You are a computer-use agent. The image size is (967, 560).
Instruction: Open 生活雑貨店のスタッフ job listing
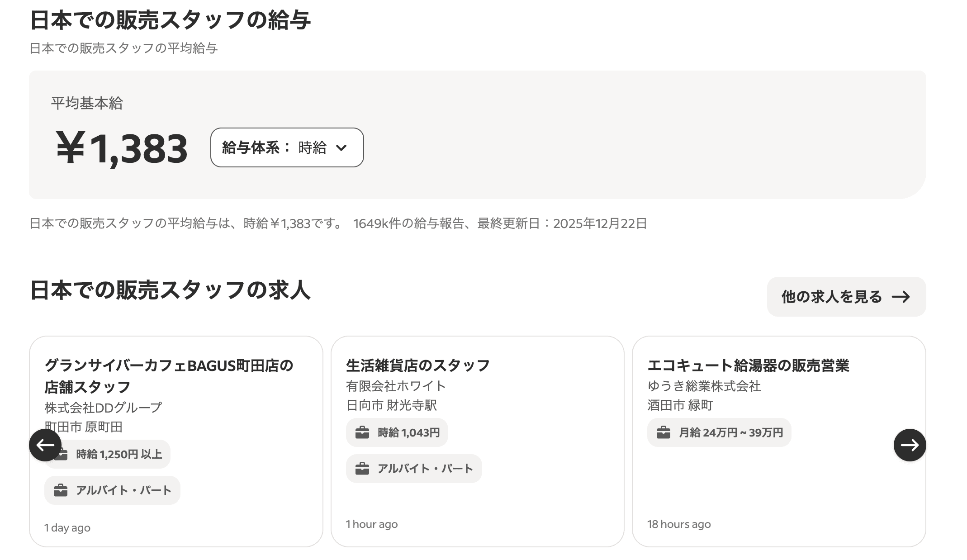click(418, 365)
